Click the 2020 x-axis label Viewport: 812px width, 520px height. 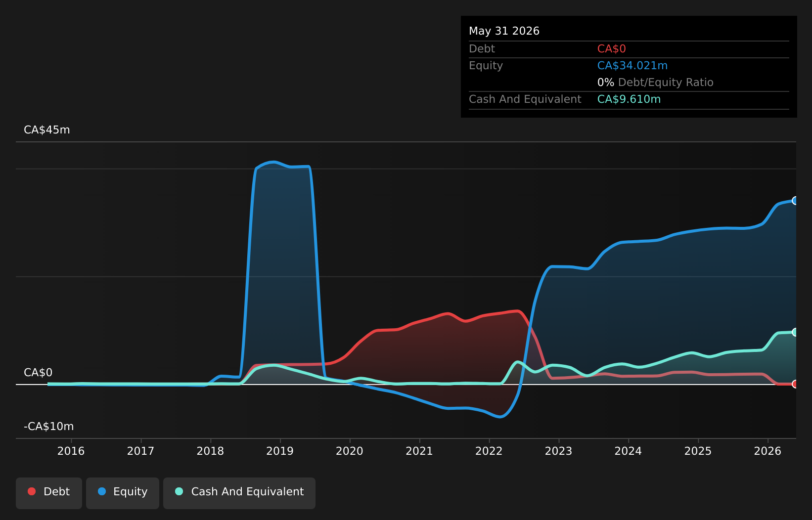tap(350, 451)
